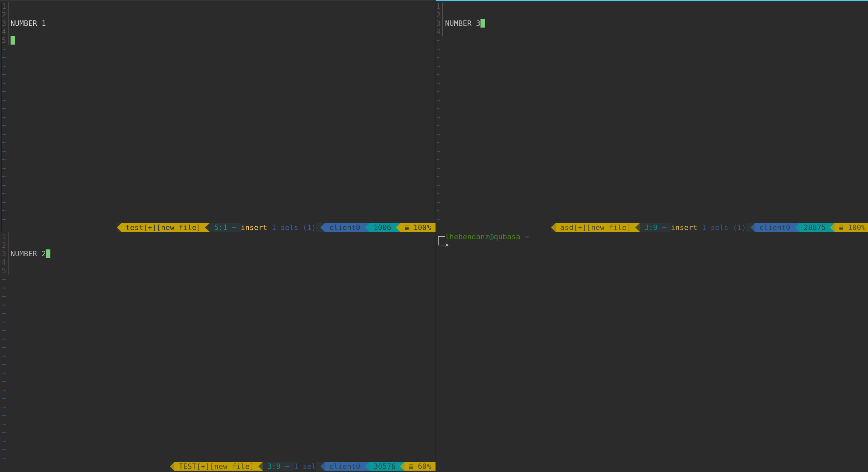
Task: Click the green cursor on line 5 of test
Action: [x=13, y=40]
